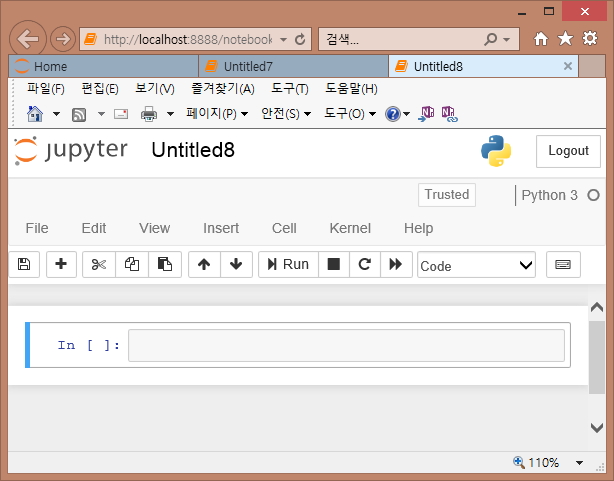Print the page with the printer icon
The width and height of the screenshot is (614, 481).
point(149,114)
